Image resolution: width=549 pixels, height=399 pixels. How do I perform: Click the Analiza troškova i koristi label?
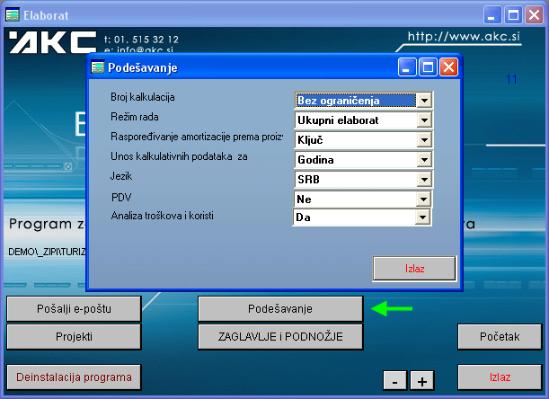pos(162,215)
